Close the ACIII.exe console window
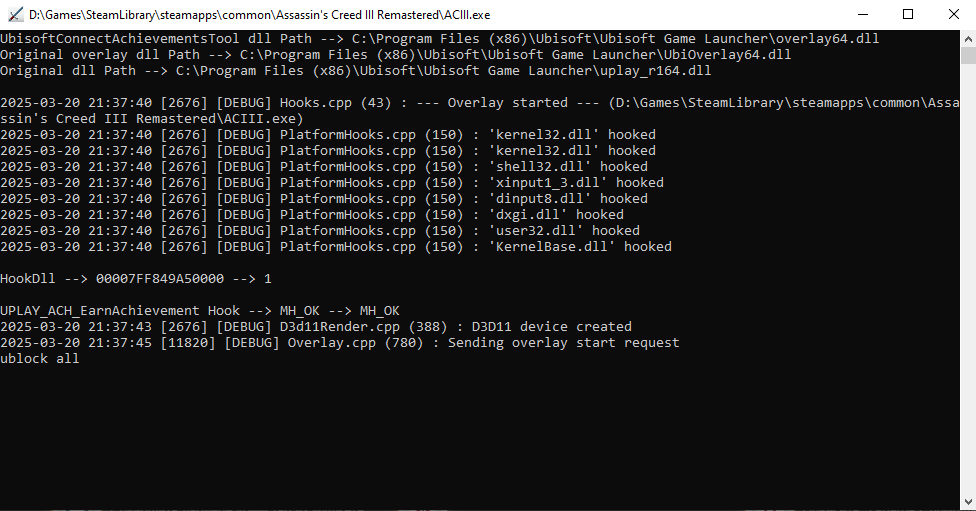The height and width of the screenshot is (511, 976). [x=952, y=15]
